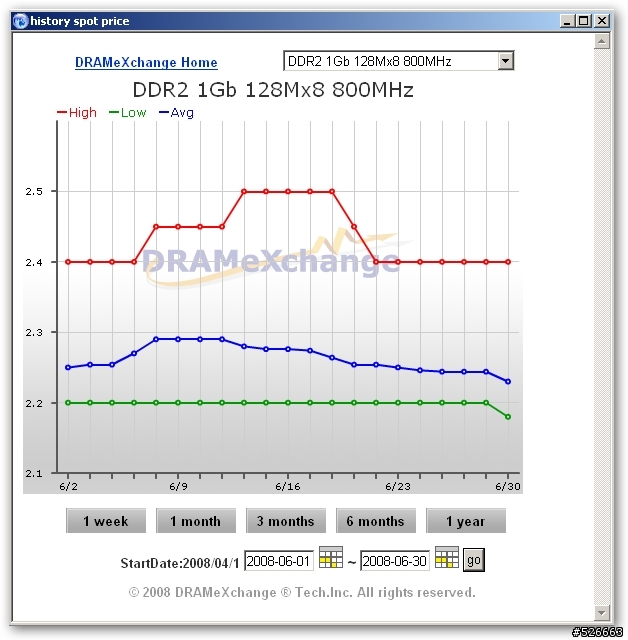Show the 6 months price history
Screen dimensions: 628x640
click(x=375, y=521)
